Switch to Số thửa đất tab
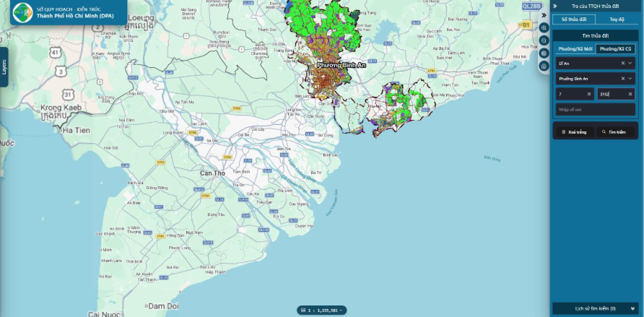 [574, 19]
